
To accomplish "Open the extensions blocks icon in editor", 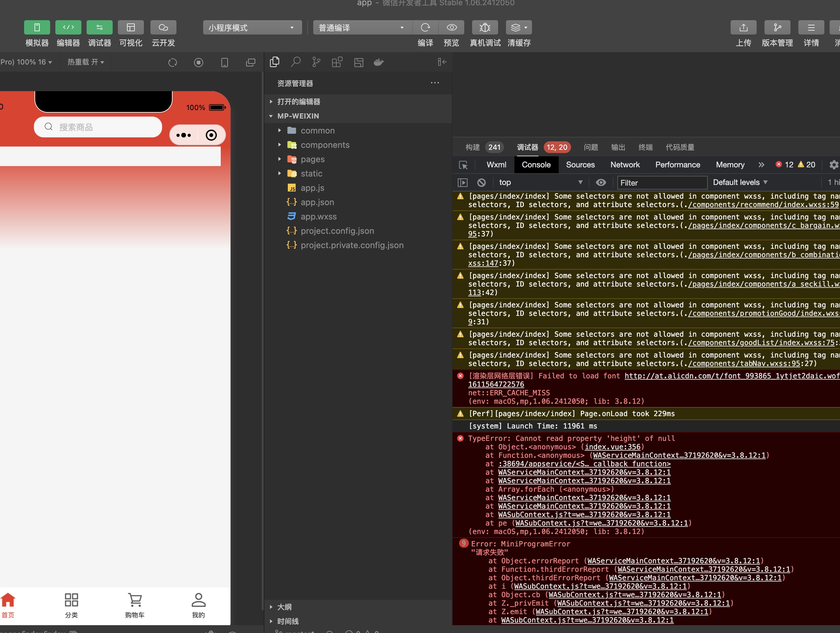I will point(337,62).
